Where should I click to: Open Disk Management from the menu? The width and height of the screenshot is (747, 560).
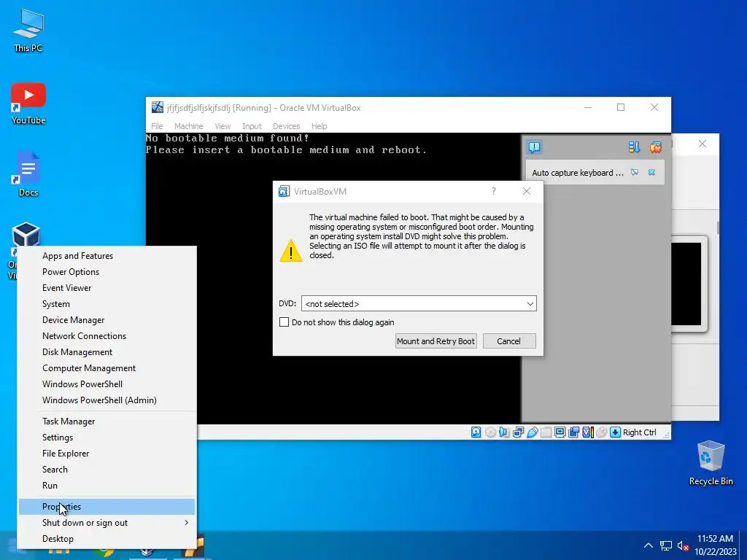(107, 352)
